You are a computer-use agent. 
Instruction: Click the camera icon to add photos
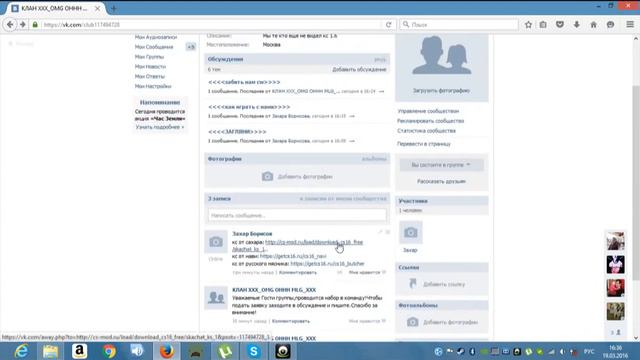267,176
